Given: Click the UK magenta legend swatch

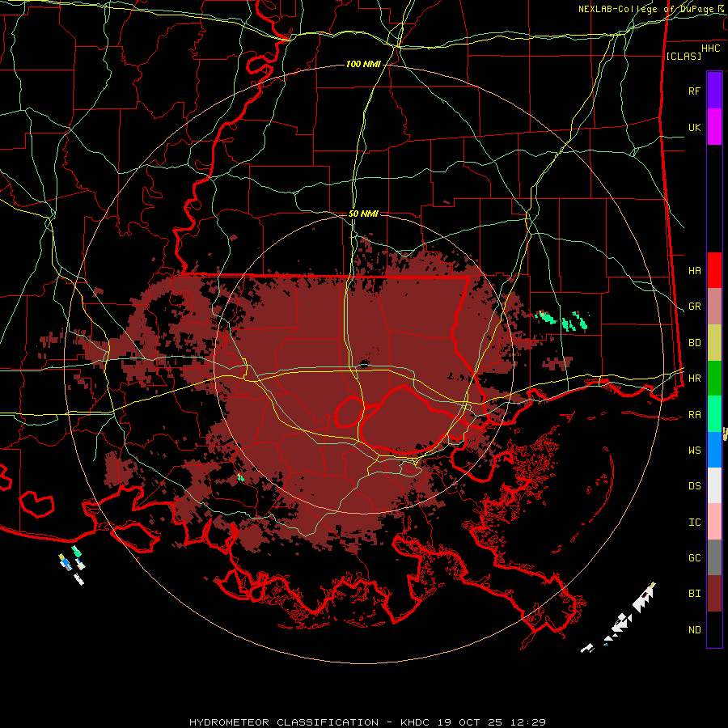Looking at the screenshot, I should 714,127.
